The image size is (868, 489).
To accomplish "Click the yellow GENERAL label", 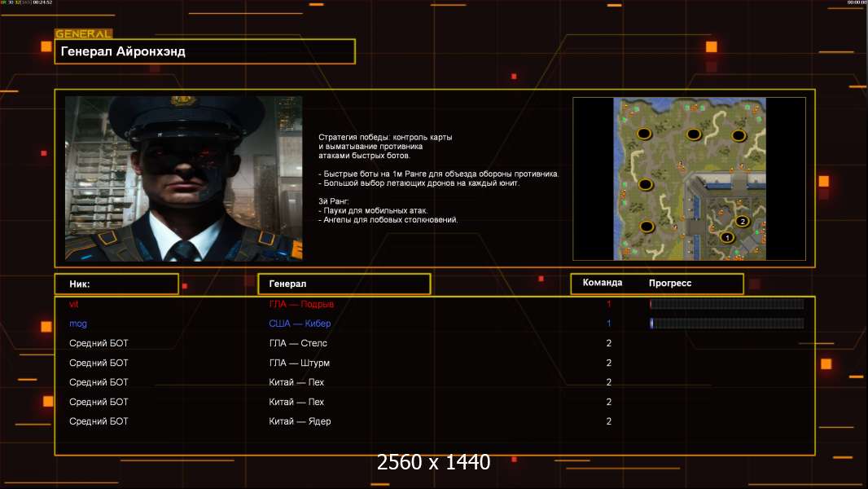I will tap(84, 33).
